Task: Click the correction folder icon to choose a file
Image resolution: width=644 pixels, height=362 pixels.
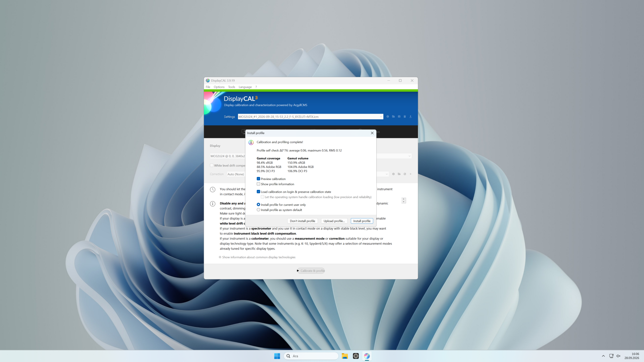Action: point(399,174)
